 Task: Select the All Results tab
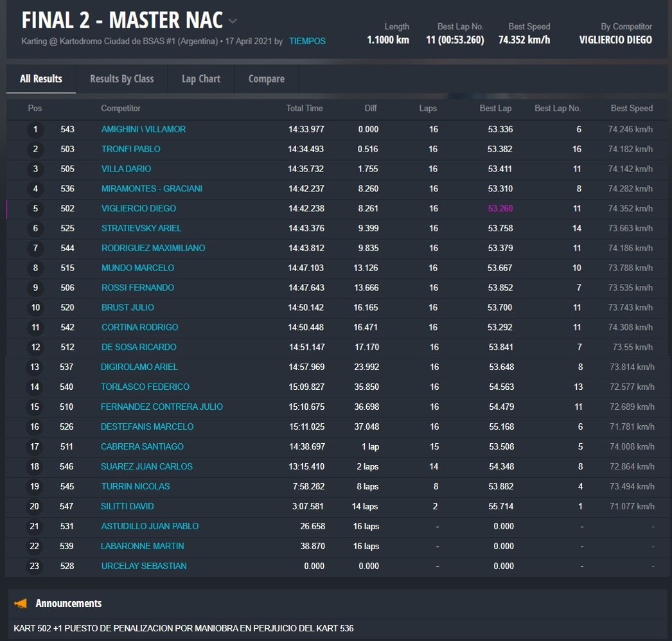click(x=41, y=79)
